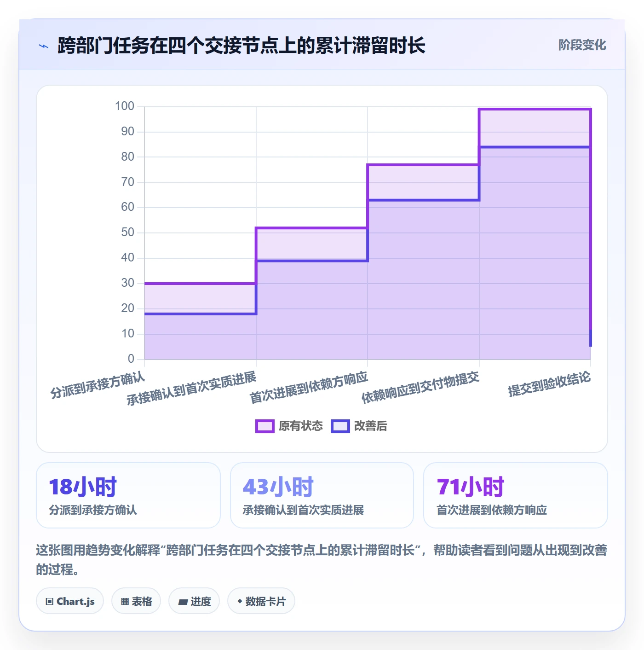Click the square icon in the Chart.js chip

pyautogui.click(x=50, y=601)
